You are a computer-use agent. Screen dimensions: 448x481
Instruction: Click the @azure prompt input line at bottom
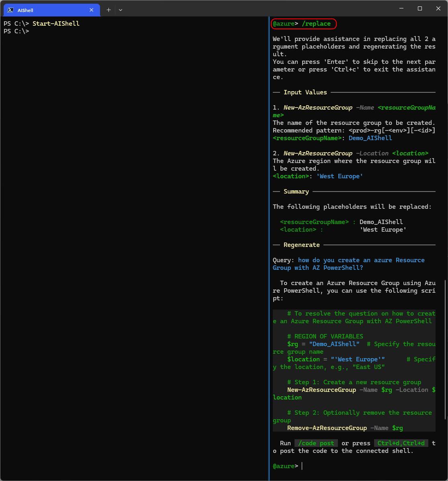354,466
